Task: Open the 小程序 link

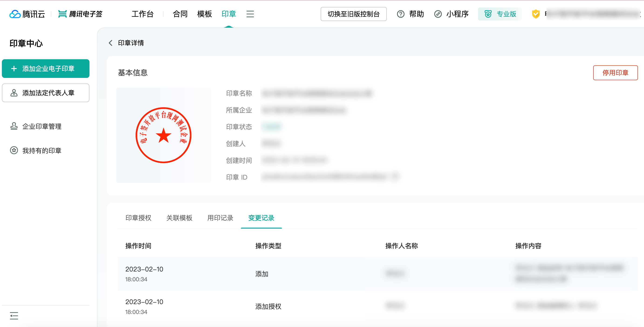Action: [457, 14]
